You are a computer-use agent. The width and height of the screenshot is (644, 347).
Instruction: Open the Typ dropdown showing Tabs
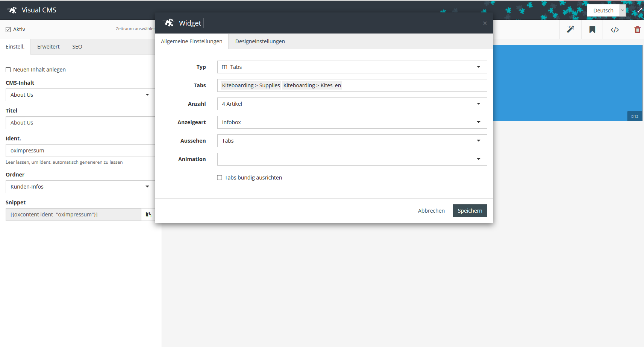click(352, 67)
